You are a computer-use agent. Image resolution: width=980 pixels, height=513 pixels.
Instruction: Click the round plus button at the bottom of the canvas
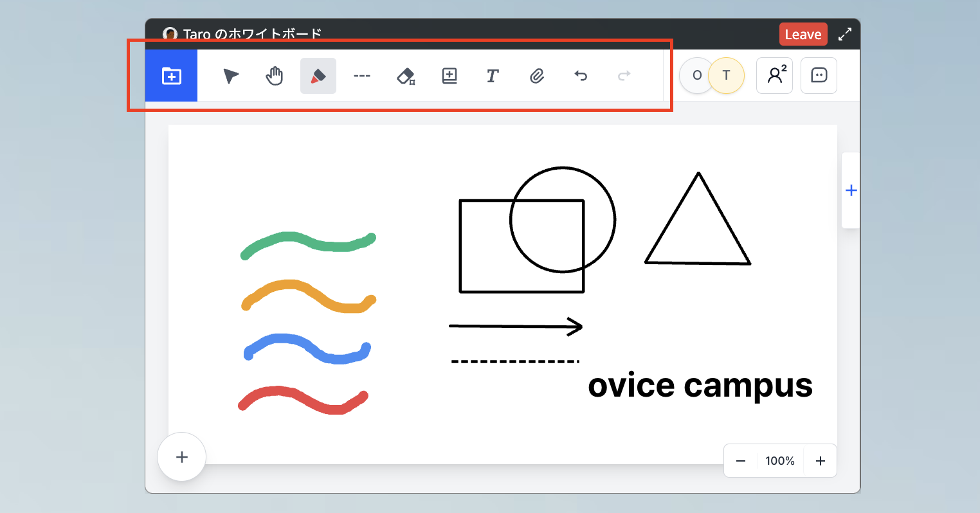(x=182, y=457)
